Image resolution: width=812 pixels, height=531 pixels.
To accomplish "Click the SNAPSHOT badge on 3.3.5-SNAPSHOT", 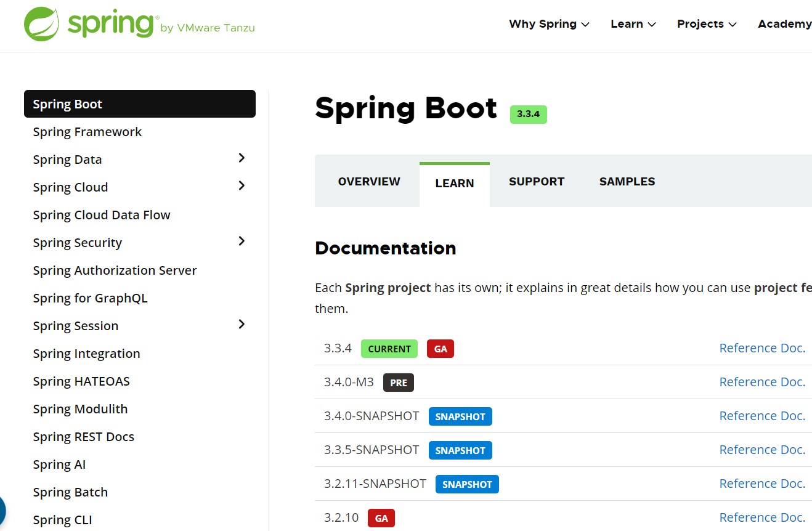I will coord(460,450).
